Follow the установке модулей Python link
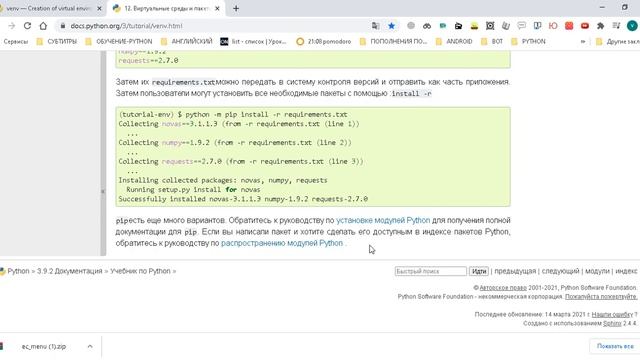The image size is (640, 360). point(383,220)
